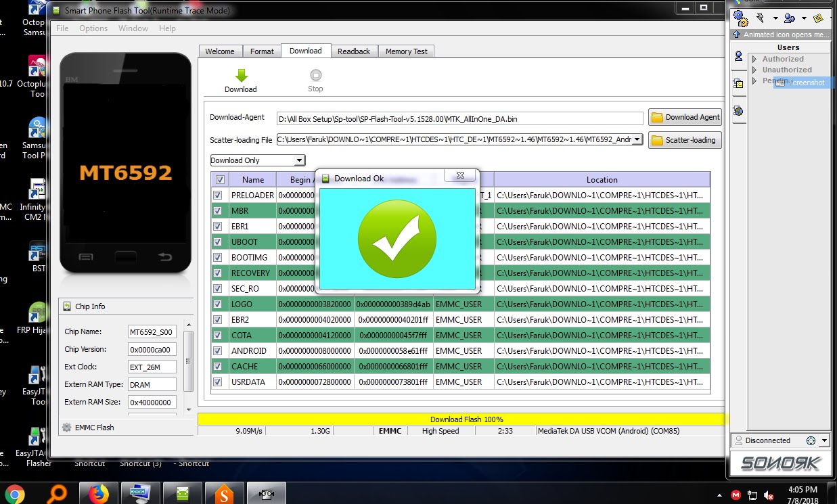This screenshot has width=837, height=504.
Task: Click the big green checkmark in the Download Ok dialog
Action: [x=397, y=239]
